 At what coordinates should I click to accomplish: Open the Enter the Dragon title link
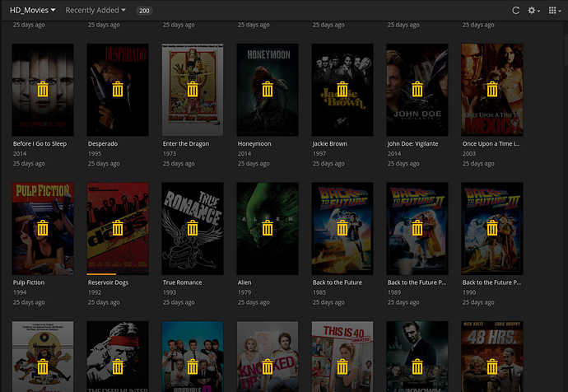click(x=186, y=144)
